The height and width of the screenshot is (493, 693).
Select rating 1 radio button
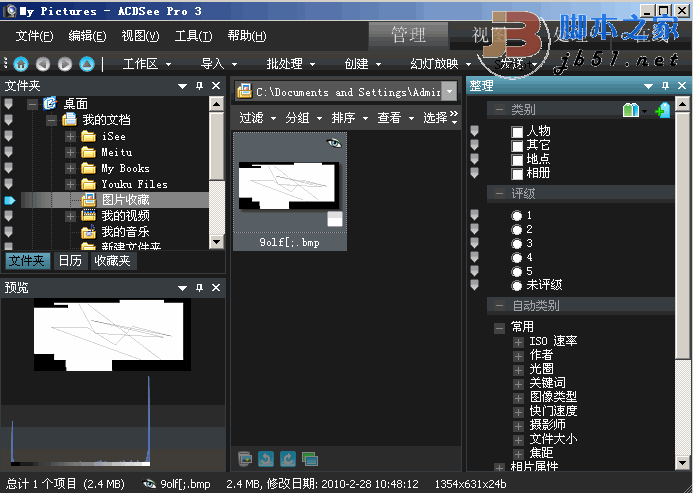coord(516,216)
